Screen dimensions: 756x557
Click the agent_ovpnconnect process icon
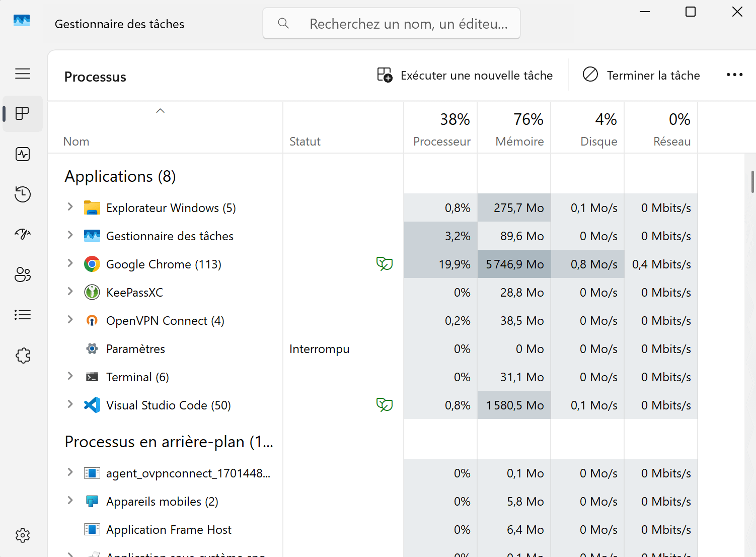pyautogui.click(x=92, y=473)
